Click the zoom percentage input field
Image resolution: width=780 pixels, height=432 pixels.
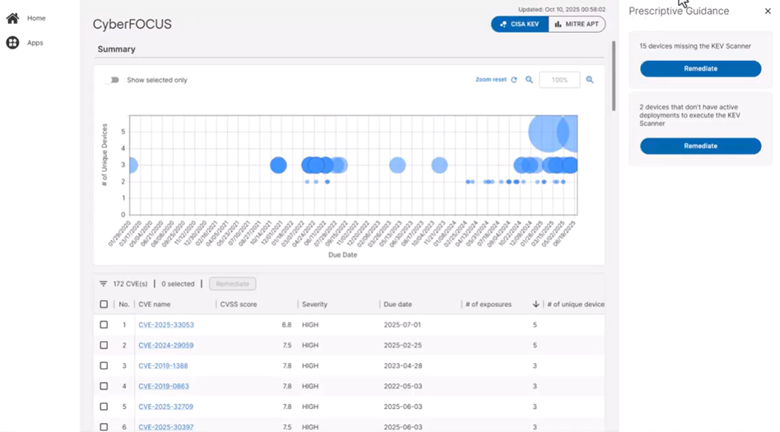click(559, 80)
